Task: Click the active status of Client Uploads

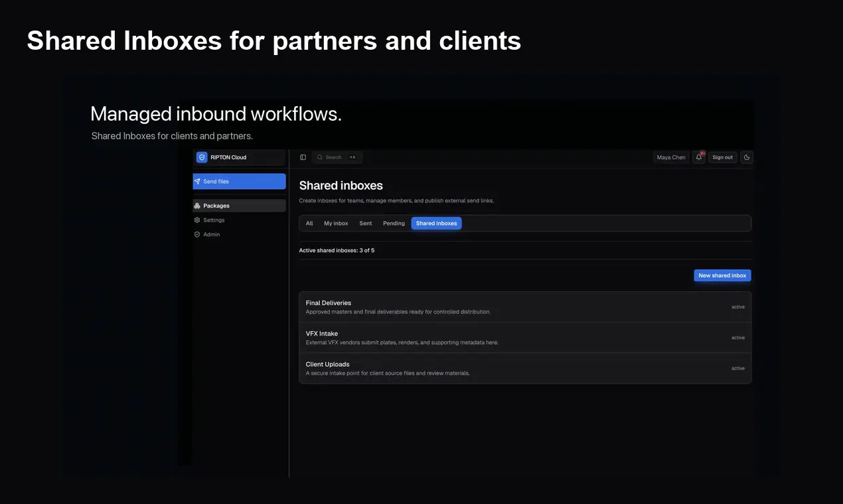Action: coord(738,368)
